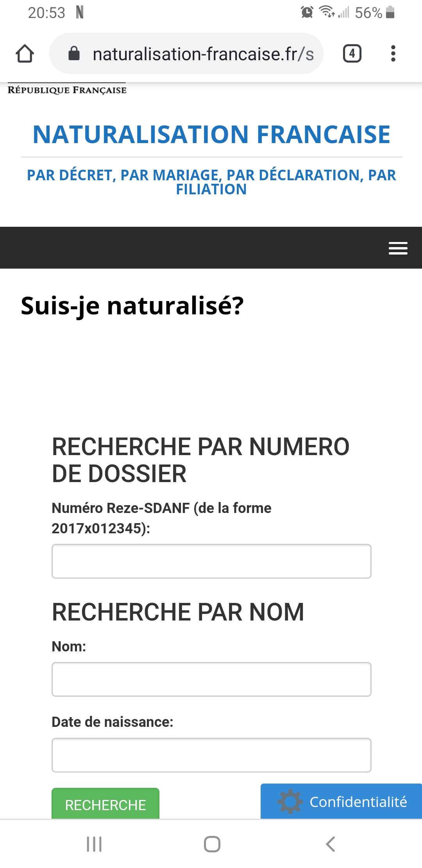Click the NATURALISATION FRANCAISE site title
422x868 pixels.
click(211, 134)
